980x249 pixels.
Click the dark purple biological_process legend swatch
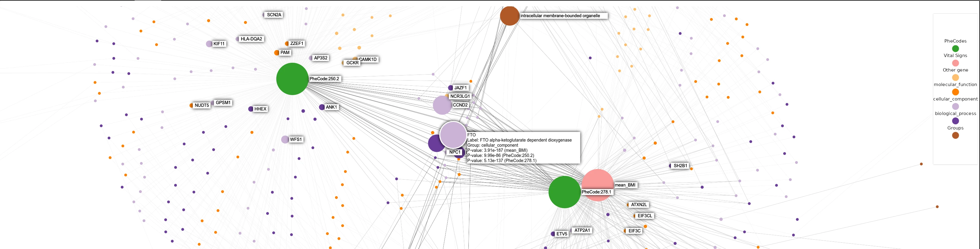(955, 121)
